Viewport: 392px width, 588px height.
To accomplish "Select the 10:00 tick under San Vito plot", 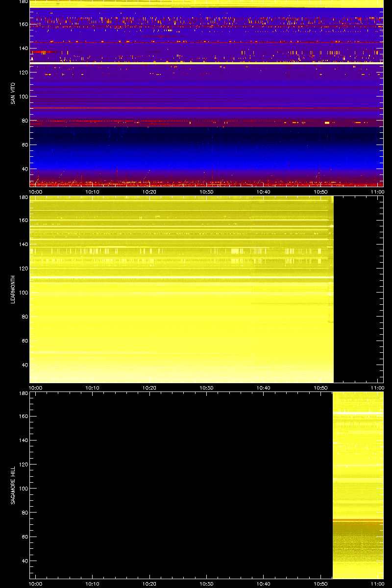I will [35, 192].
